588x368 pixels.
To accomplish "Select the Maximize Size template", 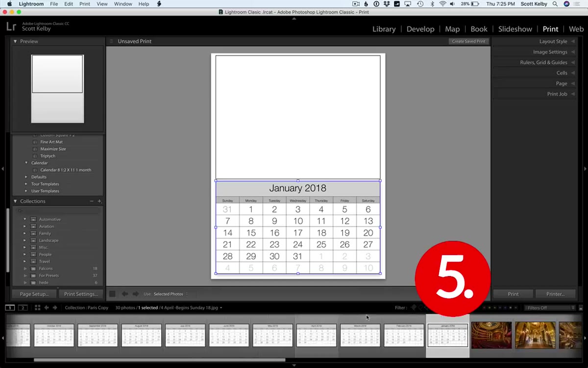I will coord(53,149).
